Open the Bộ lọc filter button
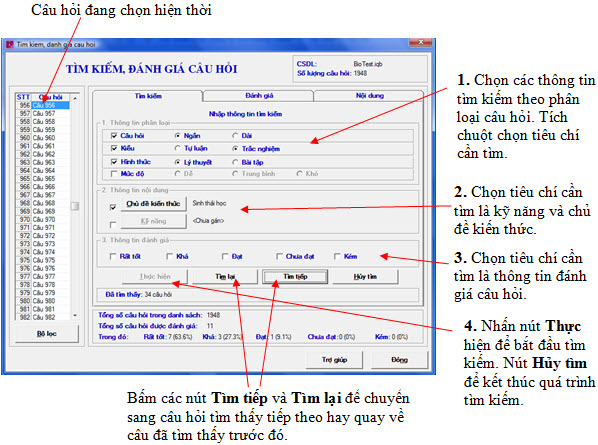 tap(47, 334)
